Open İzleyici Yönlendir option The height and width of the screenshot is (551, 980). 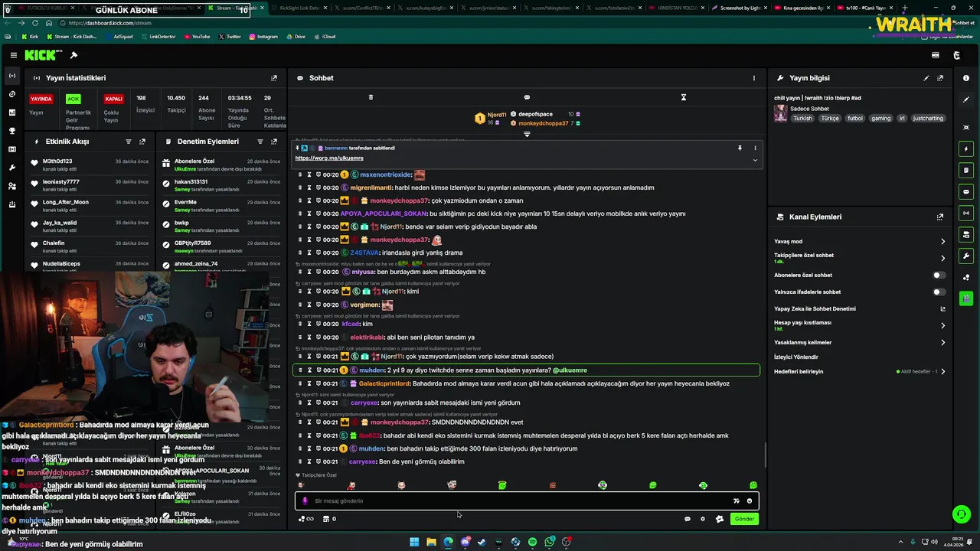(796, 357)
